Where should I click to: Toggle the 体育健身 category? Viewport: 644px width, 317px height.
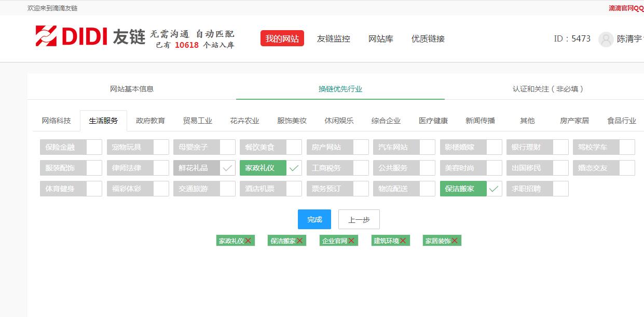[71, 189]
